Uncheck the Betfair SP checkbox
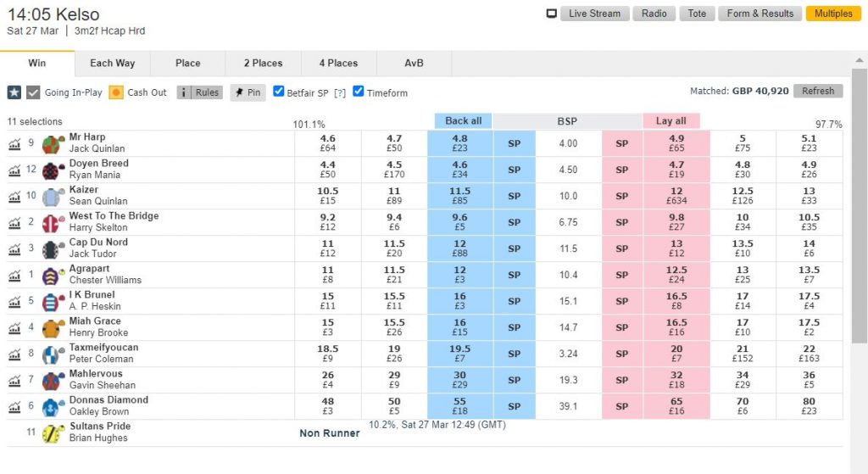 [x=279, y=92]
